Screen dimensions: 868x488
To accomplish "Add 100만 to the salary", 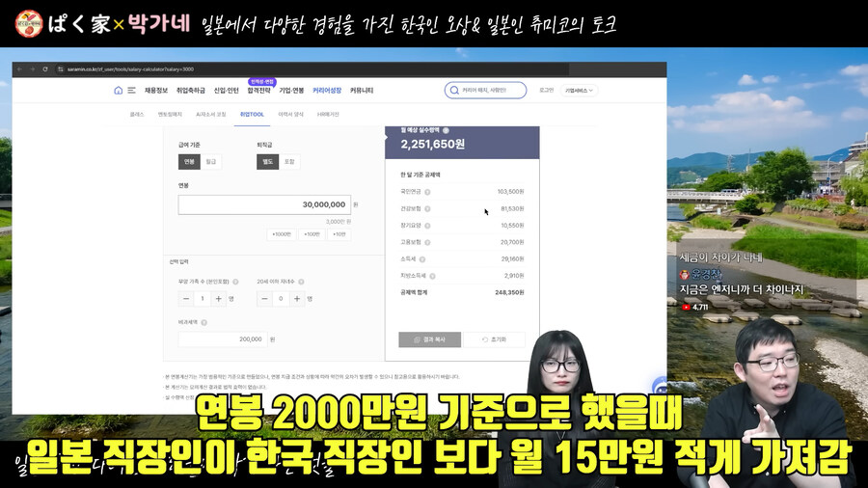I will coord(312,234).
